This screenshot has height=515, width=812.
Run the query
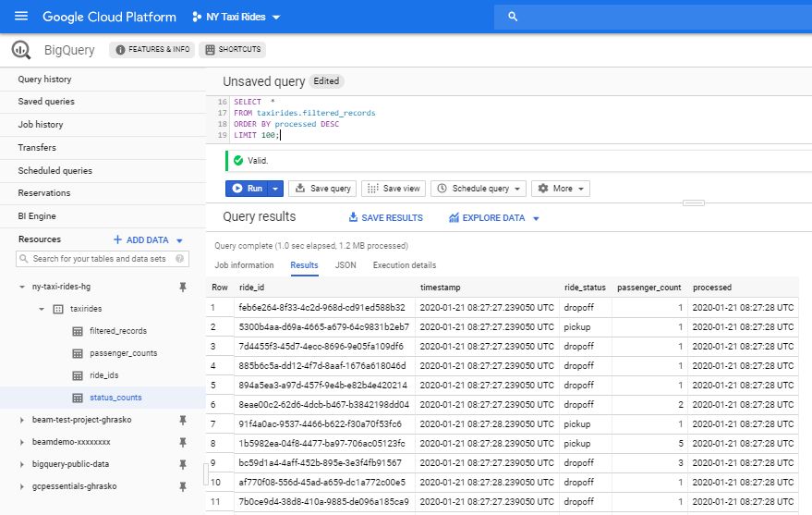click(x=247, y=189)
